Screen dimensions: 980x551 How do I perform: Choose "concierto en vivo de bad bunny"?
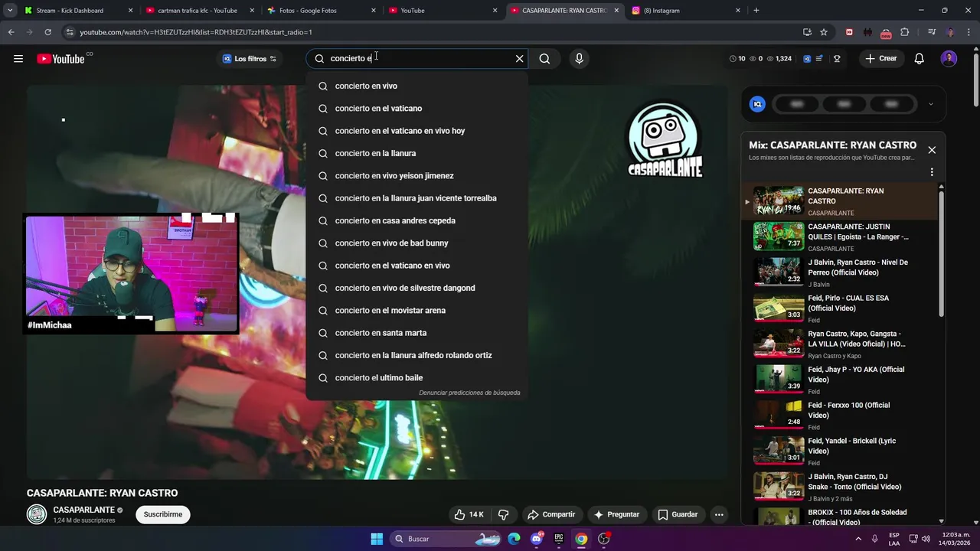point(416,243)
